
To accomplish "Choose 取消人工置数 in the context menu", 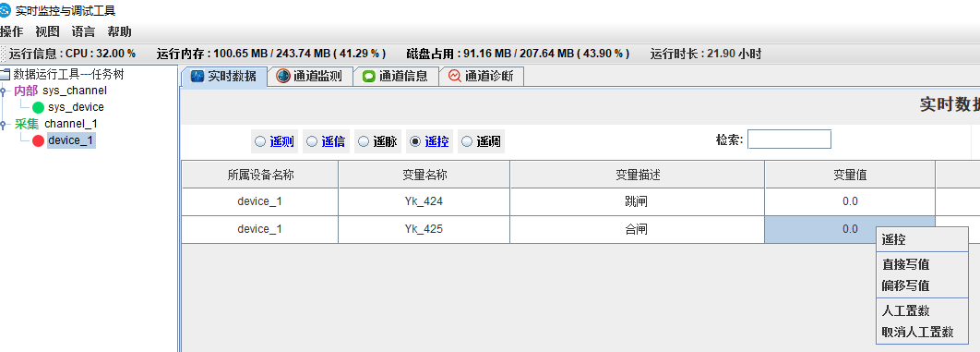I will [x=922, y=332].
